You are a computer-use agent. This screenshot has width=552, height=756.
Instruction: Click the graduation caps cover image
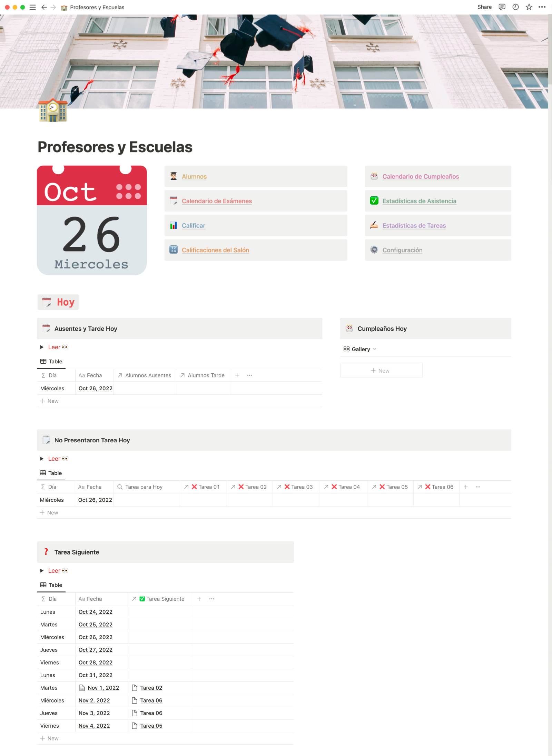point(274,61)
